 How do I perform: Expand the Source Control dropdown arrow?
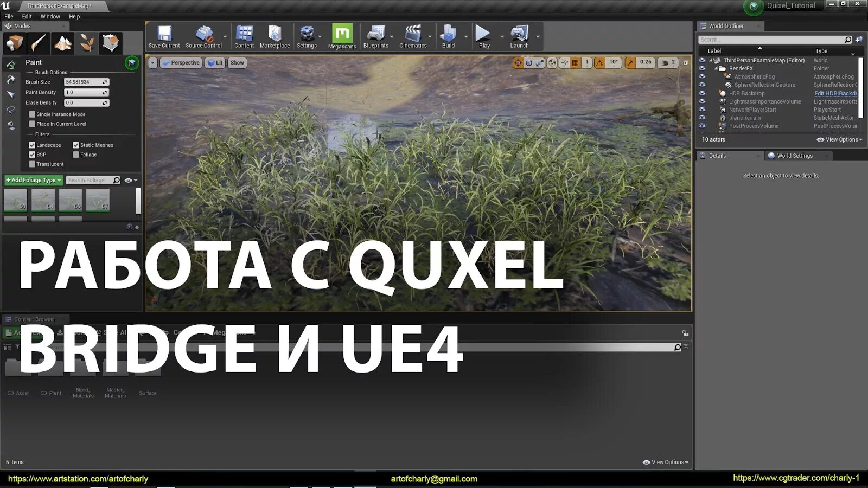225,37
